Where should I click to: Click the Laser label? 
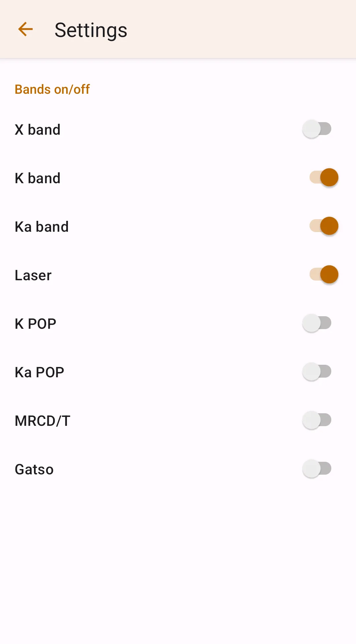click(x=33, y=275)
